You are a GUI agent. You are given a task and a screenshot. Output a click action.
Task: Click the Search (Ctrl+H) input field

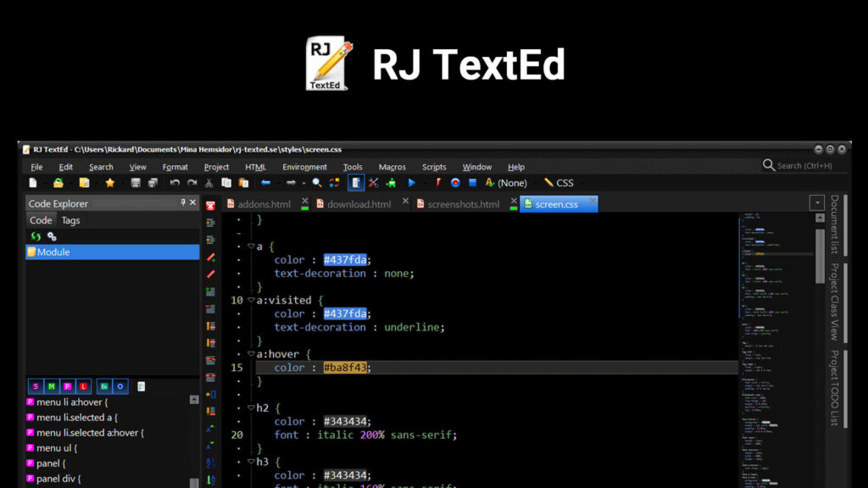(804, 165)
